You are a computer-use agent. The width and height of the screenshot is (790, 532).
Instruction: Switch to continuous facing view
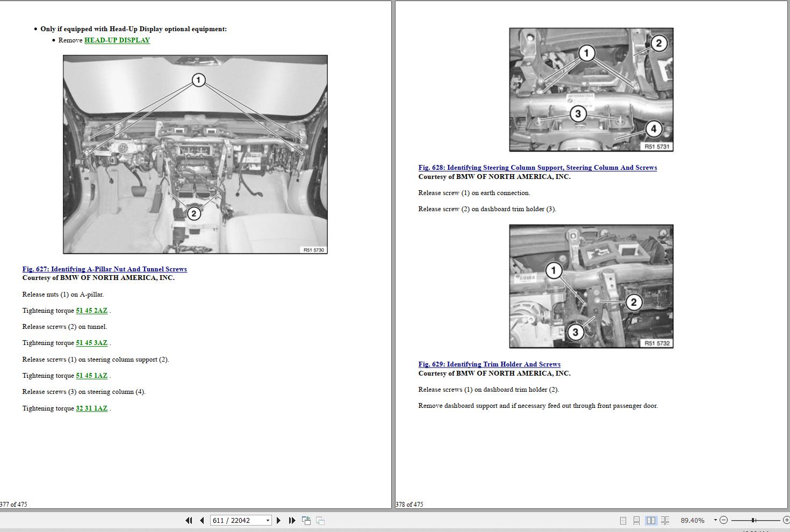[665, 520]
